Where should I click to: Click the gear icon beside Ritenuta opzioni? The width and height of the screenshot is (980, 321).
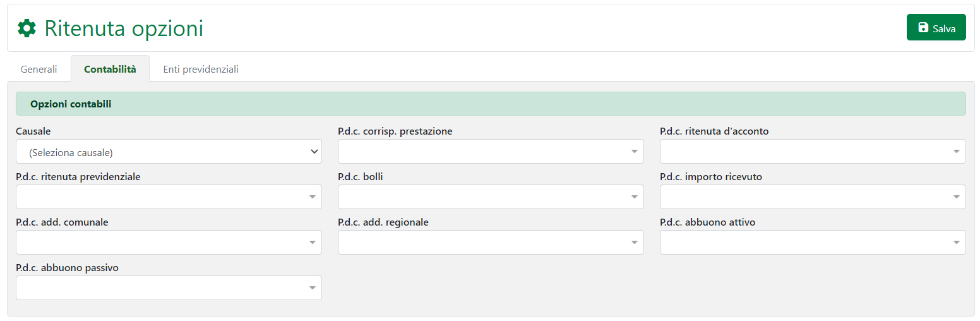point(27,28)
